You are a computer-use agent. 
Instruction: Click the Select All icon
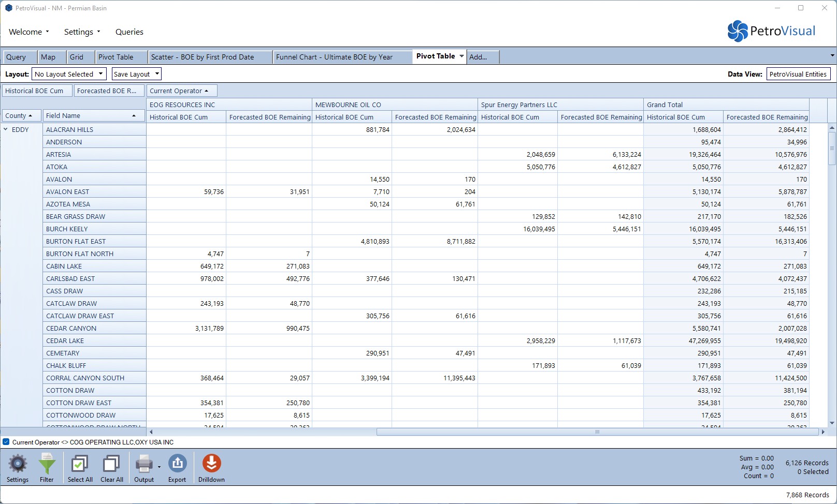pos(80,464)
